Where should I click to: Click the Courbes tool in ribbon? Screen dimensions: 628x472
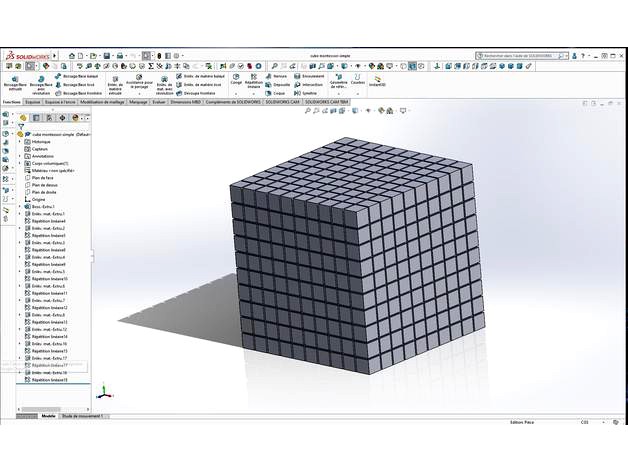pos(357,79)
